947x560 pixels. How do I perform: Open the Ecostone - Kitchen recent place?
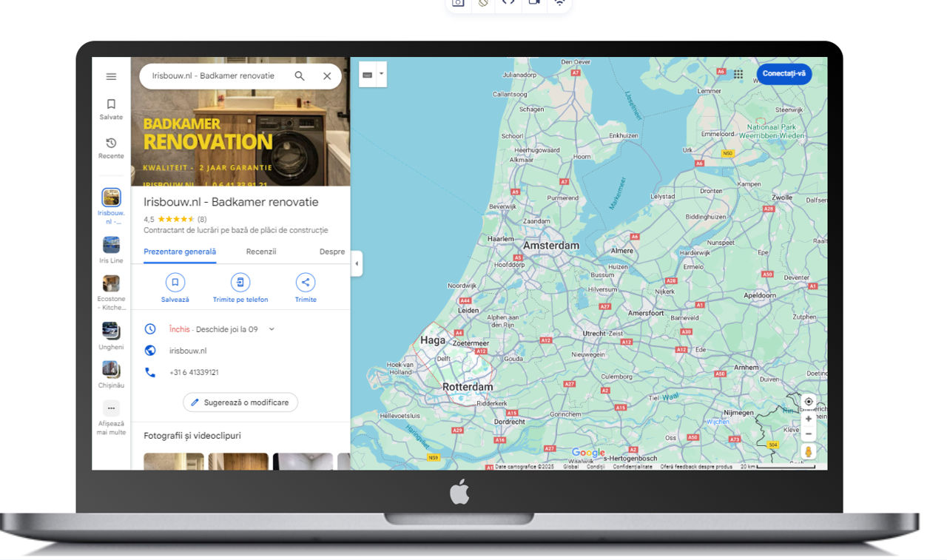click(x=111, y=292)
